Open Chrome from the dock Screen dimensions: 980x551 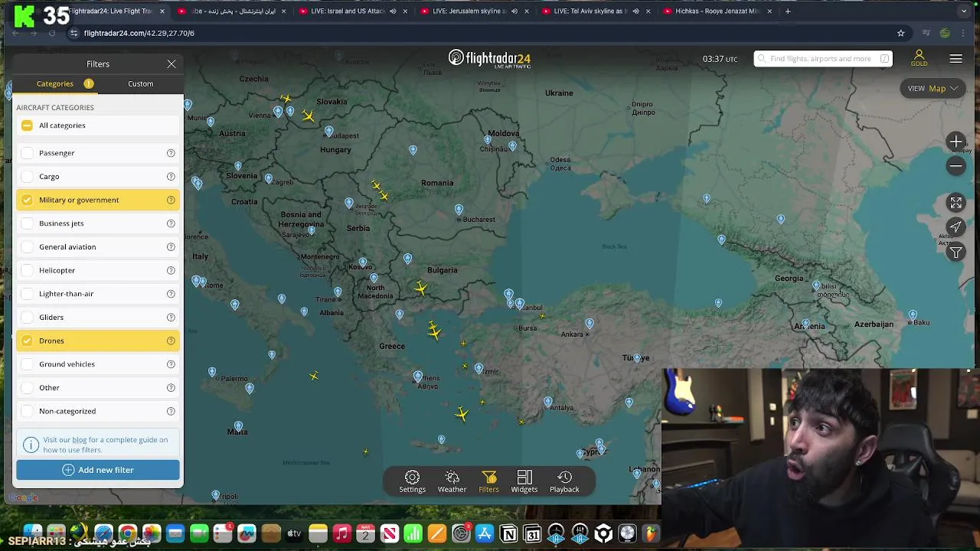128,533
